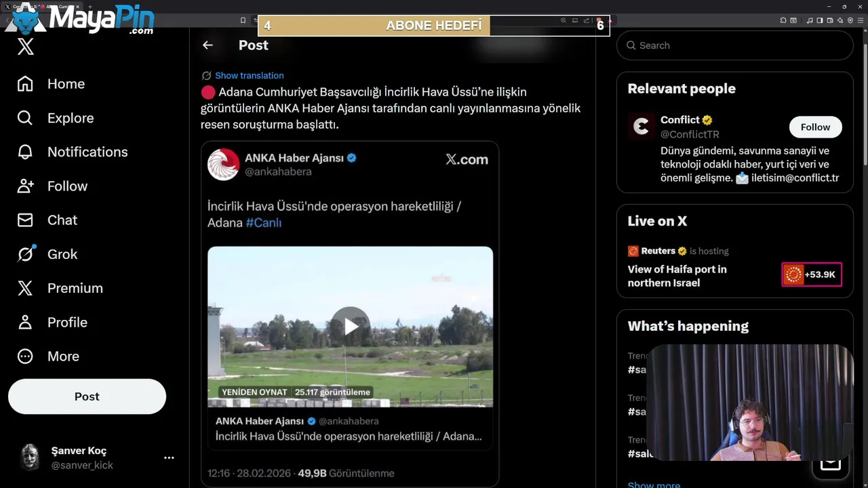Click the music note playlist icon
Viewport: 868px width, 488px height.
(810, 20)
